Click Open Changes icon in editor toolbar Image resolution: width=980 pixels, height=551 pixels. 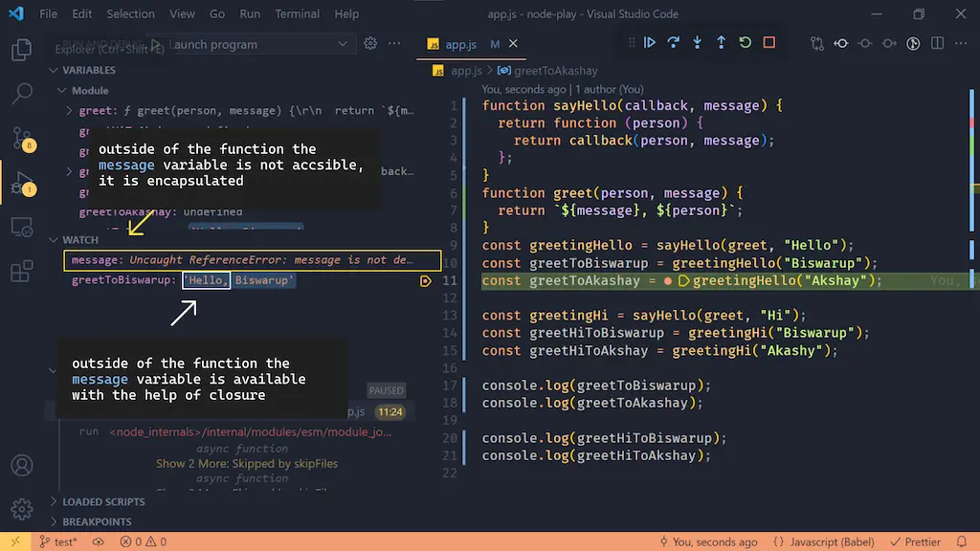(817, 44)
